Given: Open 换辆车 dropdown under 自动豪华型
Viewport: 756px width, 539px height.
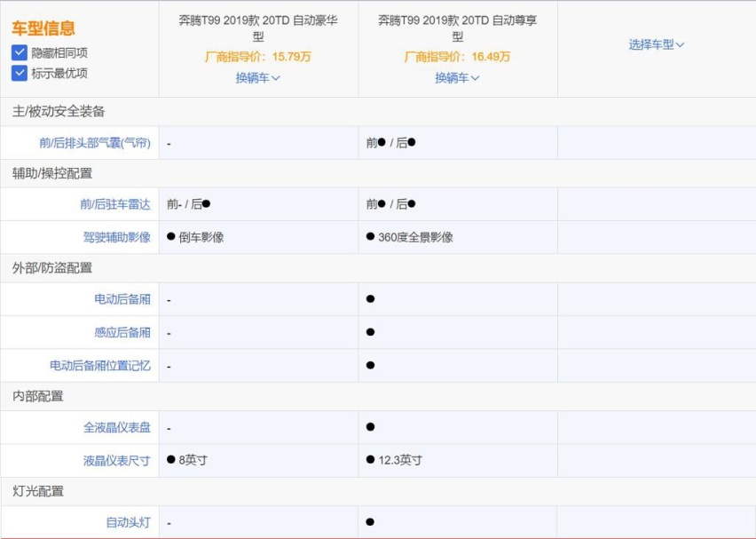Looking at the screenshot, I should pos(258,77).
